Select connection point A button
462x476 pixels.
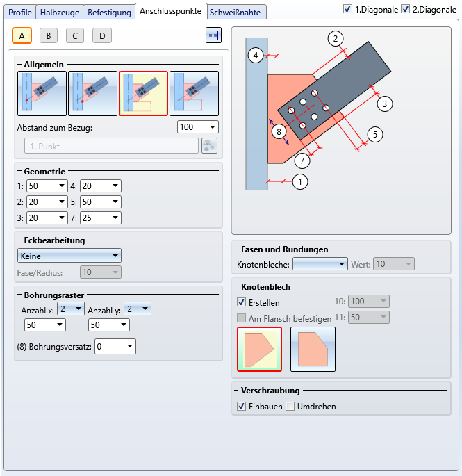(x=22, y=35)
